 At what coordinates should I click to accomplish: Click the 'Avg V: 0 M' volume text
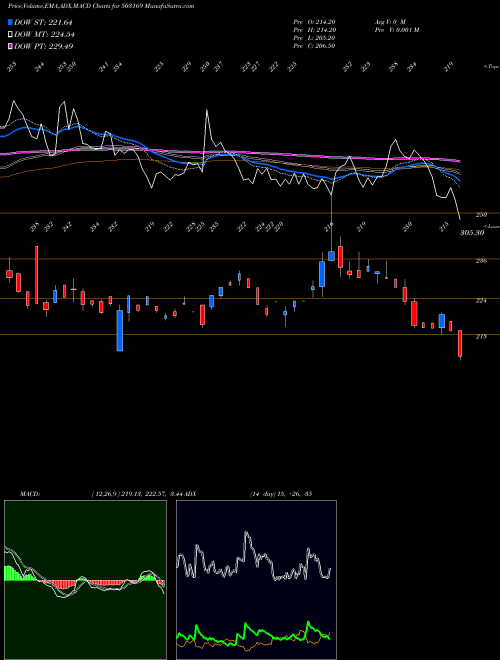(x=390, y=22)
